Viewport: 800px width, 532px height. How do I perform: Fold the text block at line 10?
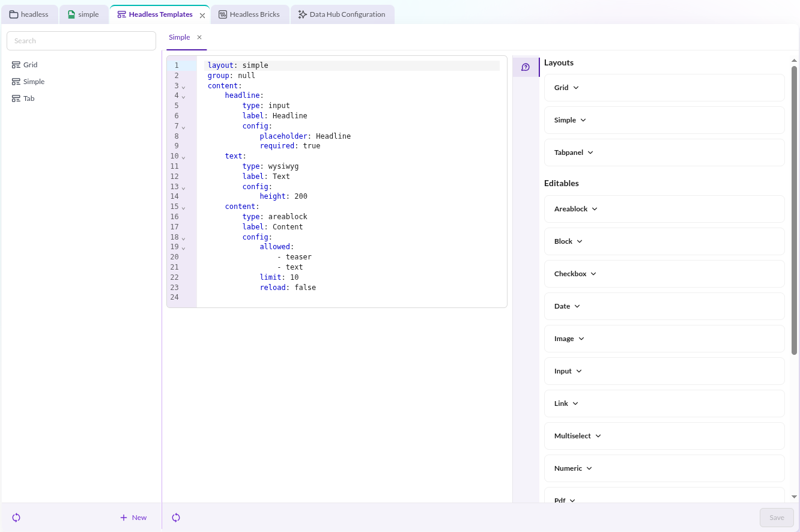184,157
